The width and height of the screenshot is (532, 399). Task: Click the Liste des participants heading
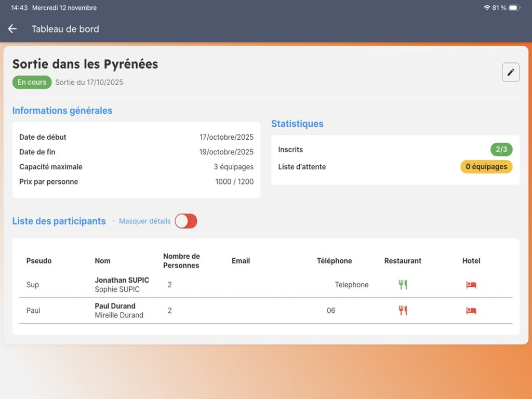pos(59,221)
